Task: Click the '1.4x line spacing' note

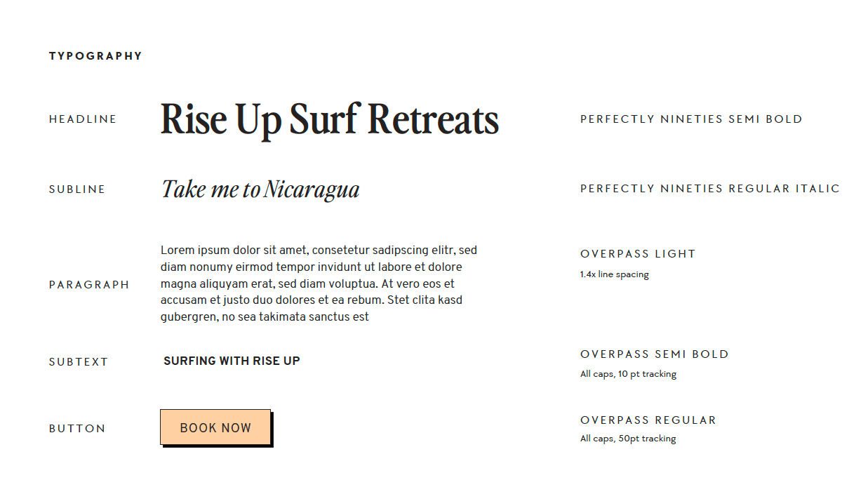Action: click(614, 274)
